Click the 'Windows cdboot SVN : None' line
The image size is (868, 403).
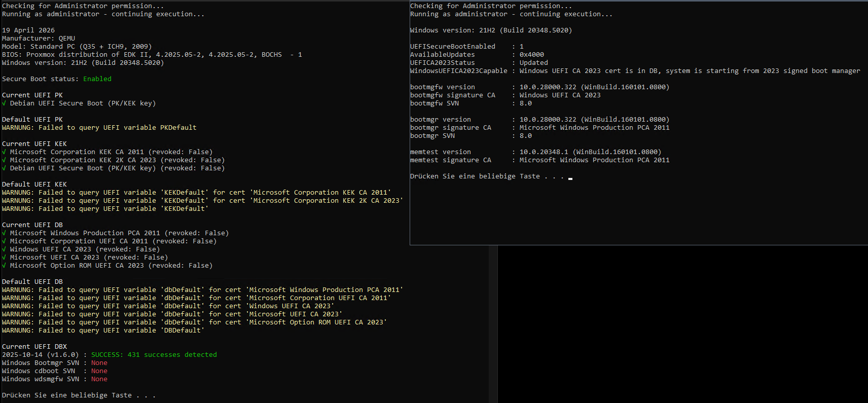click(x=55, y=371)
